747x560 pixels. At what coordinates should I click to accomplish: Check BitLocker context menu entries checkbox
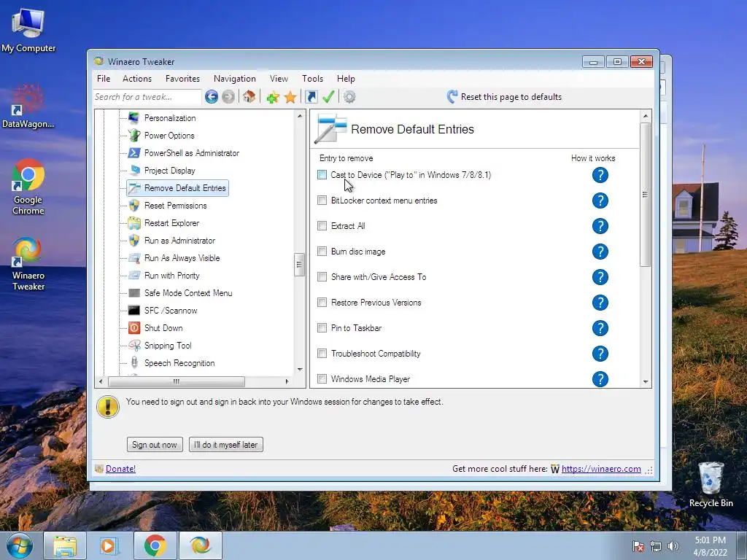[x=322, y=201]
